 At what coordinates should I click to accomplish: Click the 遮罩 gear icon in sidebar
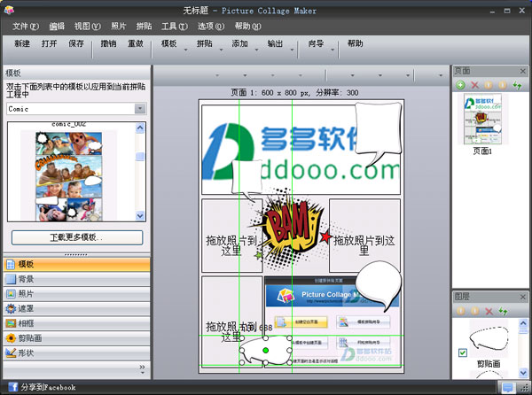[11, 308]
